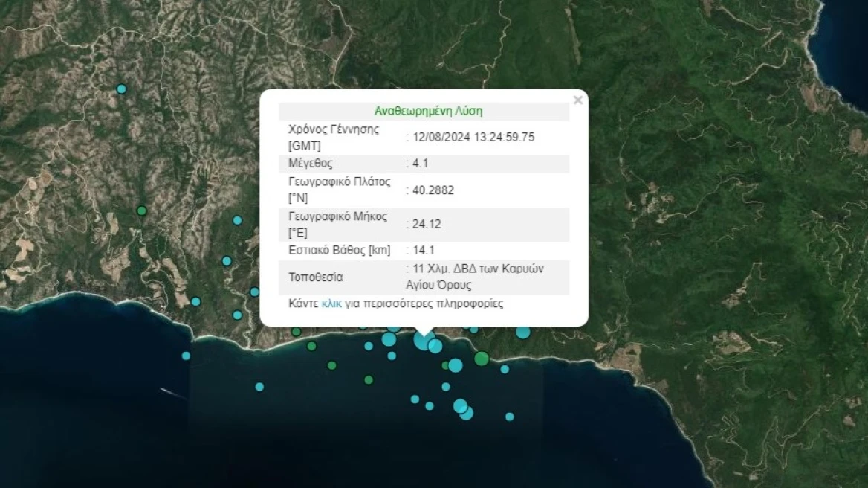
Task: Close the earthquake info popup
Action: [577, 100]
